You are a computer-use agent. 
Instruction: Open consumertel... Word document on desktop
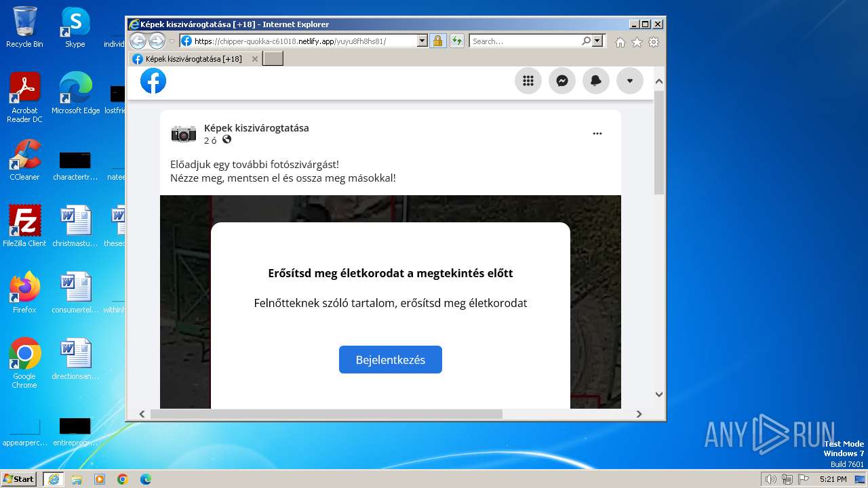pos(75,292)
